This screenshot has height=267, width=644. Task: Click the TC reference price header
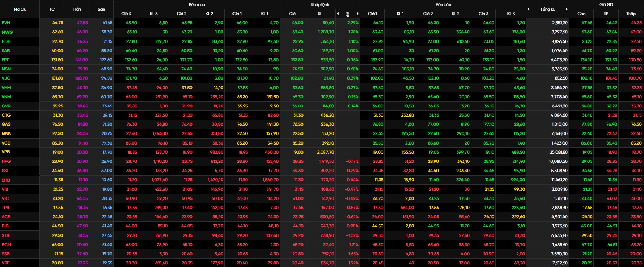click(52, 9)
